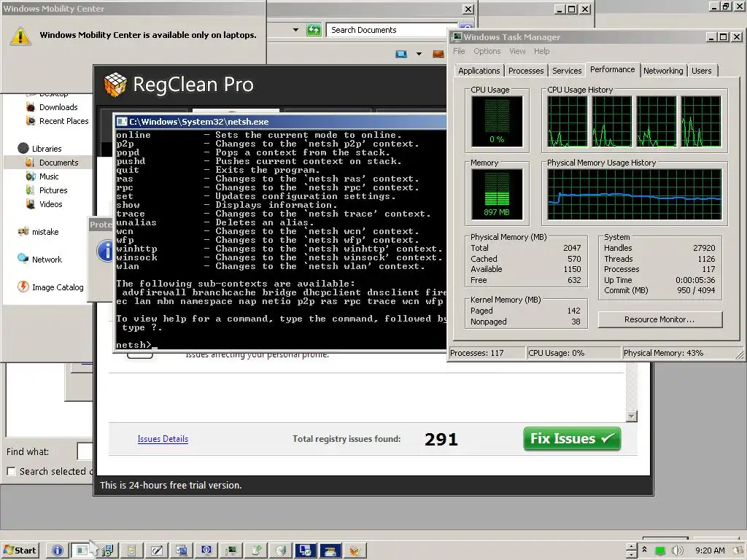Open the Task Manager File menu

[x=459, y=51]
